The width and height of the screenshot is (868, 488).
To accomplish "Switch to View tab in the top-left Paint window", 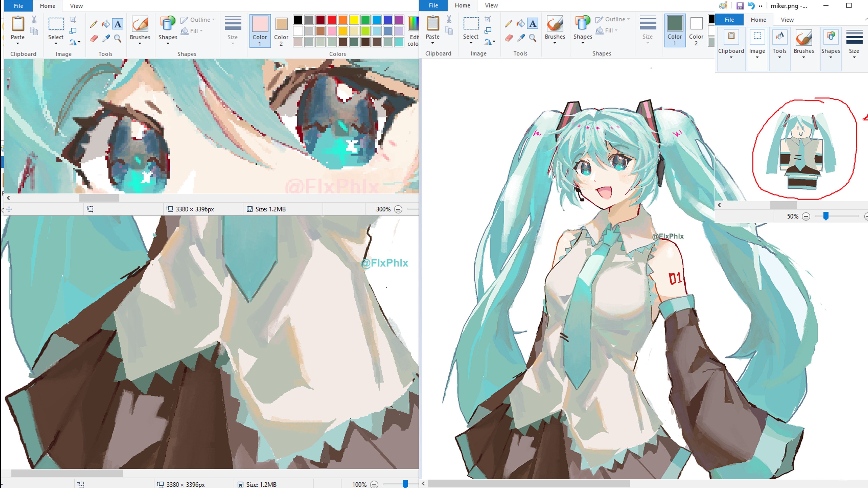I will click(x=76, y=6).
